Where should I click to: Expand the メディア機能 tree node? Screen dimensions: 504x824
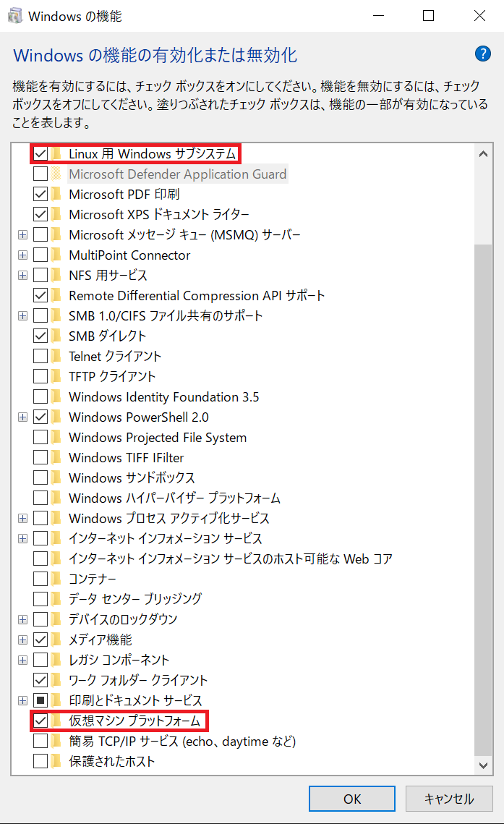point(23,640)
